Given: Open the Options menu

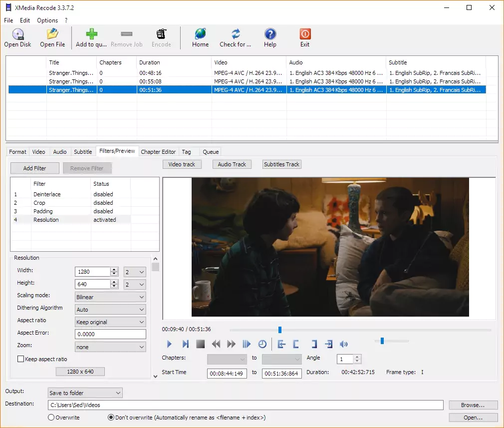Looking at the screenshot, I should tap(47, 20).
